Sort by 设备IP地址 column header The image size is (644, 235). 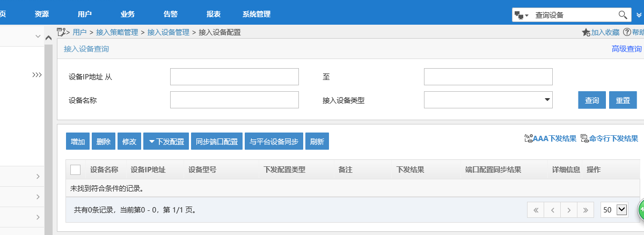click(148, 170)
